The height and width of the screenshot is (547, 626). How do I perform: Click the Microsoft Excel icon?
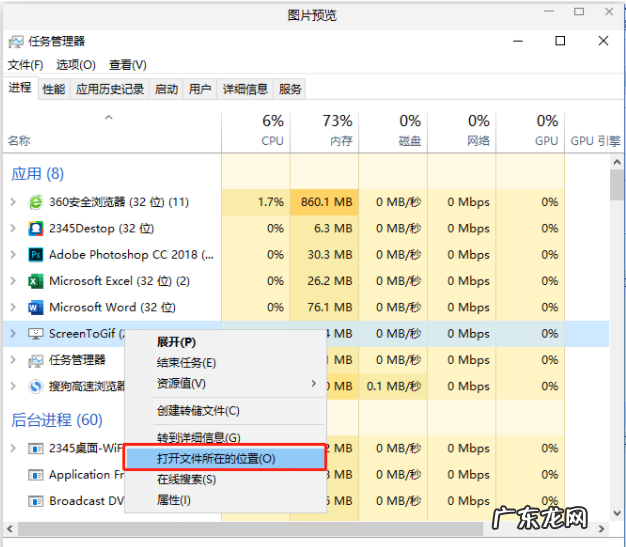tap(36, 281)
